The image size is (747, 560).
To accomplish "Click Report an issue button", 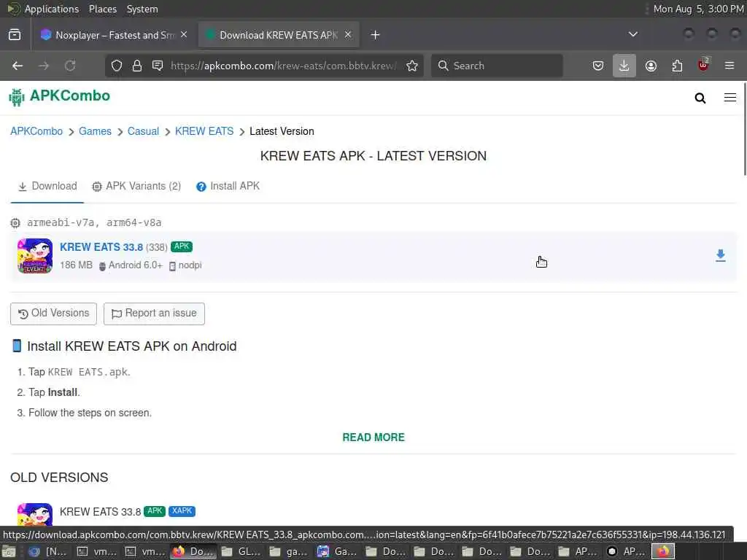I will click(x=154, y=314).
